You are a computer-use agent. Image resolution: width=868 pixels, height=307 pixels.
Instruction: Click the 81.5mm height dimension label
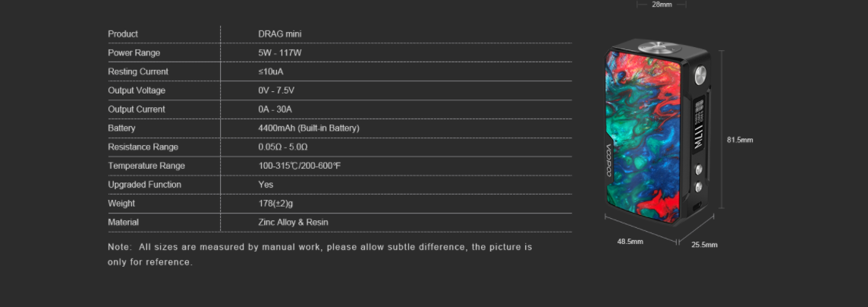click(x=740, y=140)
